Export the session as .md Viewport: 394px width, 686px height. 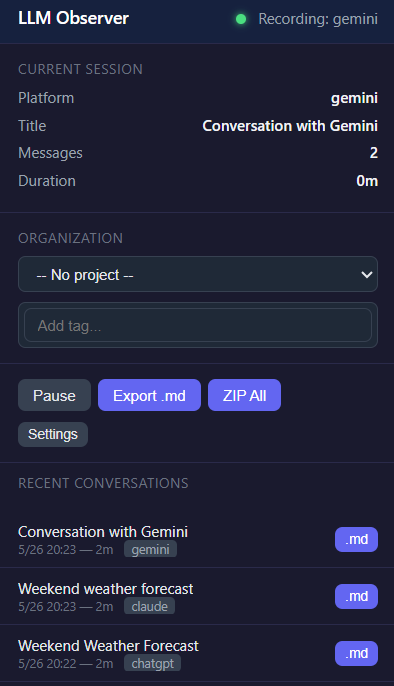click(149, 395)
